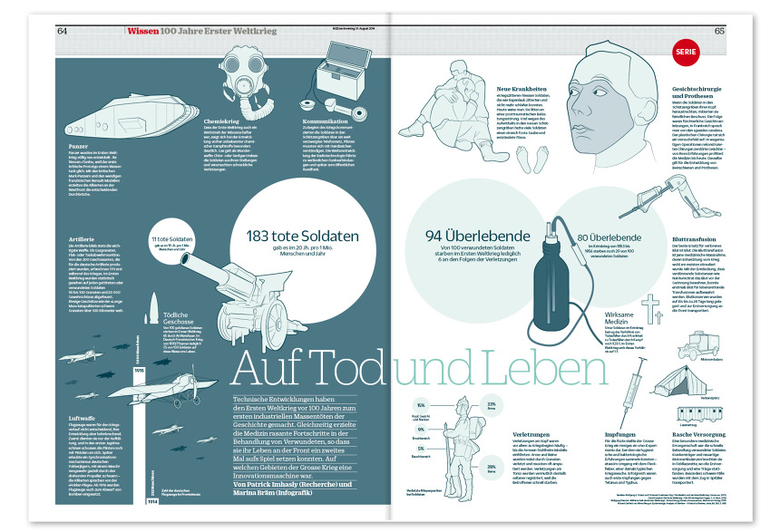Click the 'Auf Tod' headline words
780x532 pixels.
(x=308, y=366)
